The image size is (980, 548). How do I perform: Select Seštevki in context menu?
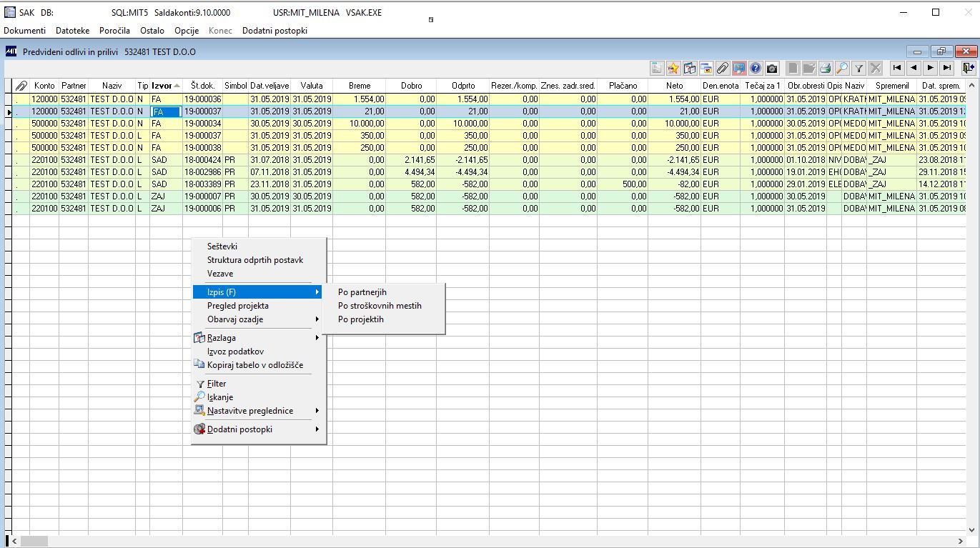(x=259, y=246)
